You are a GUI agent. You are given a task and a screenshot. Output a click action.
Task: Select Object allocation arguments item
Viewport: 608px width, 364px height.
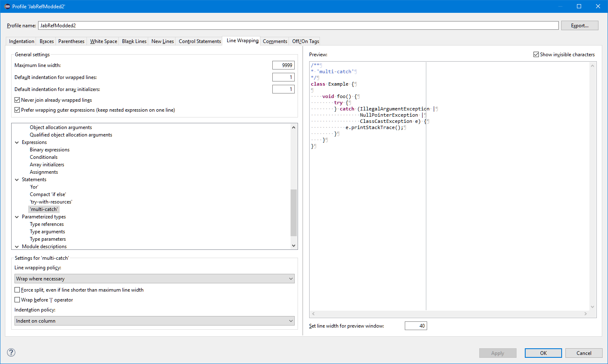61,127
